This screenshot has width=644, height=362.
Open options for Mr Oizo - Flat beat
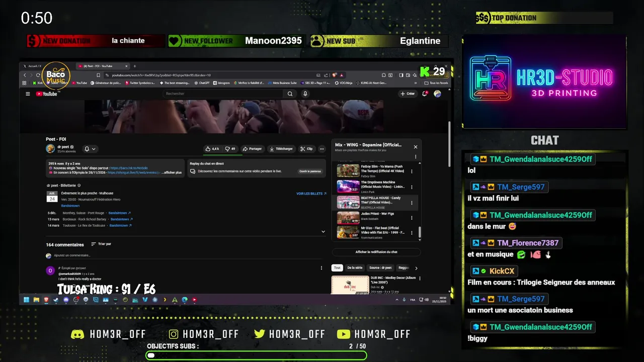[412, 233]
